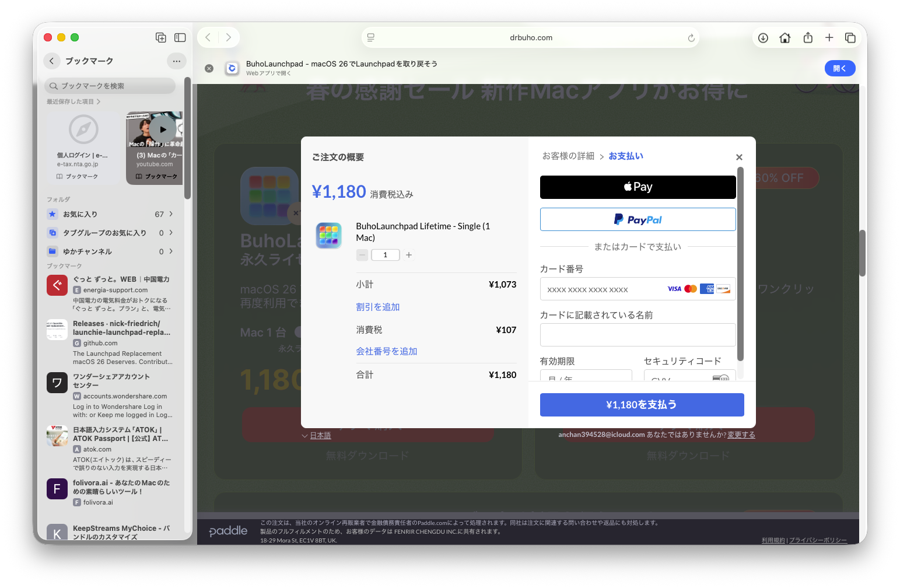Open the home page icon
900x588 pixels.
pos(785,38)
